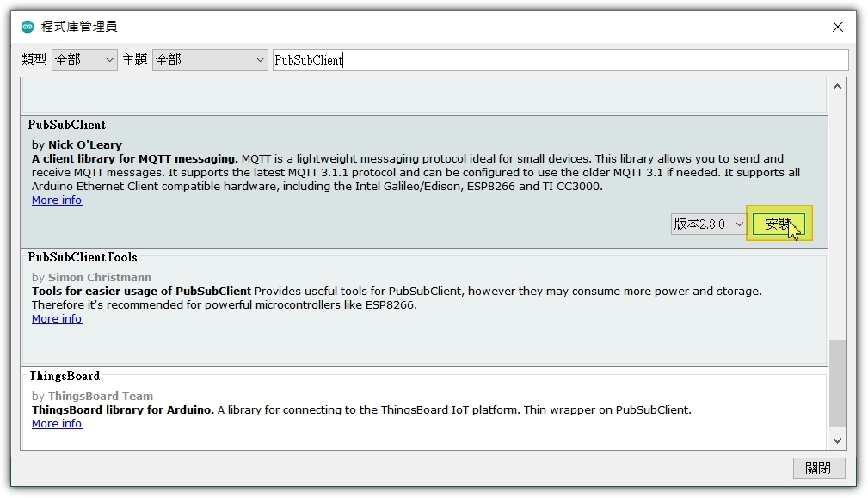Screen dimensions: 868x498
Task: Click the vertical scrollbar thumb
Action: pos(838,383)
